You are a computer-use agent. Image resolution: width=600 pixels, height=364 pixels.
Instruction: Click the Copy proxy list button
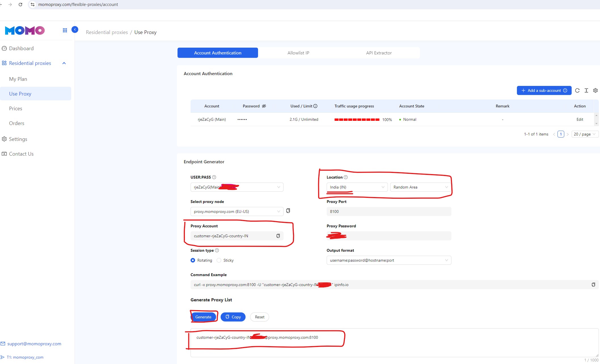[233, 317]
